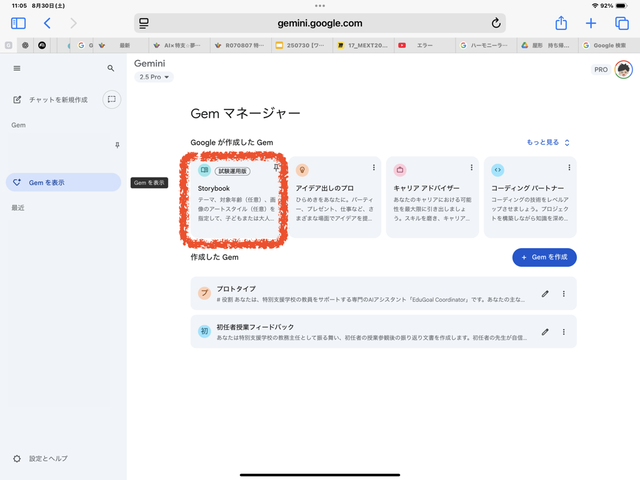Image resolution: width=640 pixels, height=480 pixels.
Task: Show the tab overview
Action: (622, 23)
